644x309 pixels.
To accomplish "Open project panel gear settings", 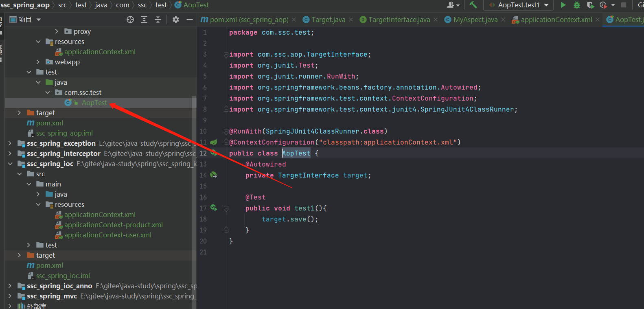I will point(176,20).
